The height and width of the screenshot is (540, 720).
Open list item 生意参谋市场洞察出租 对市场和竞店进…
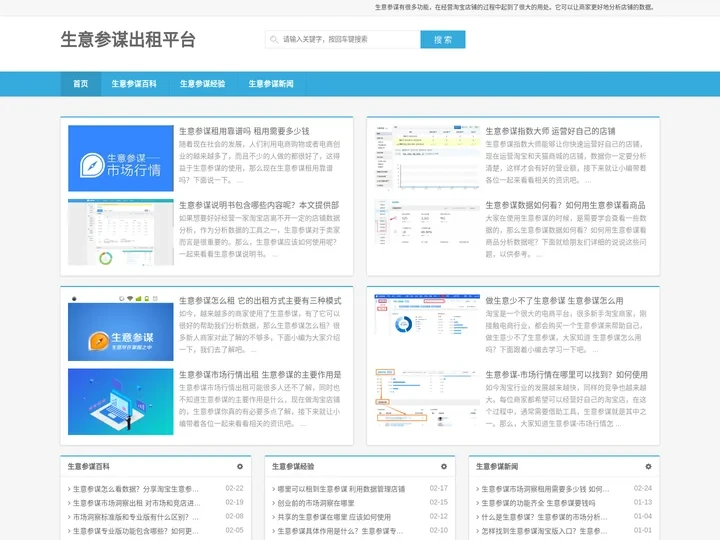[x=136, y=503]
